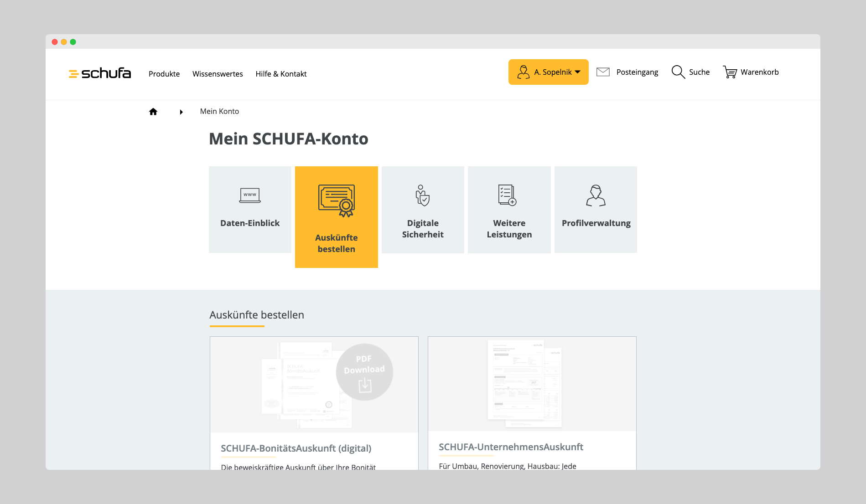
Task: Click the Auskünfte bestellen certificate icon
Action: pos(337,201)
